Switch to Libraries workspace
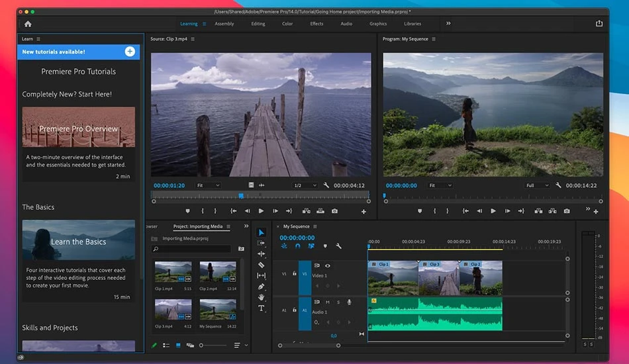This screenshot has height=364, width=629. click(x=412, y=24)
